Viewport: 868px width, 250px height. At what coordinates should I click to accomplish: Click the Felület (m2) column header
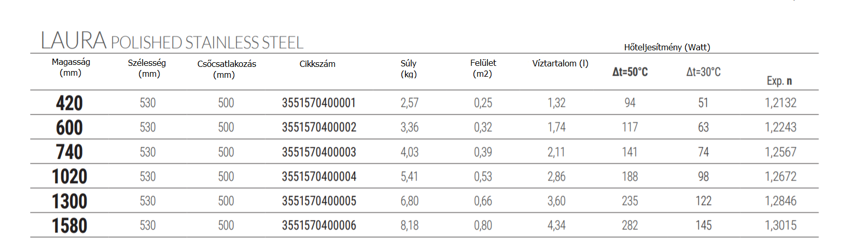(x=483, y=68)
